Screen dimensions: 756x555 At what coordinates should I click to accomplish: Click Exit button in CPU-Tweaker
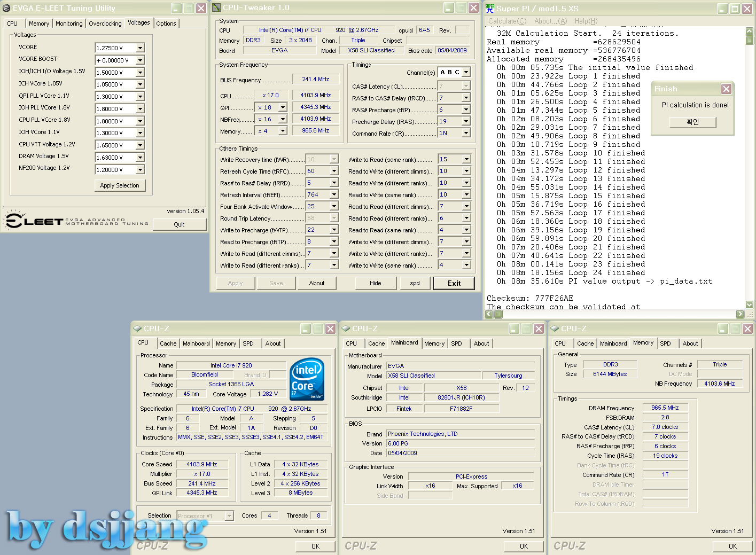(x=454, y=283)
